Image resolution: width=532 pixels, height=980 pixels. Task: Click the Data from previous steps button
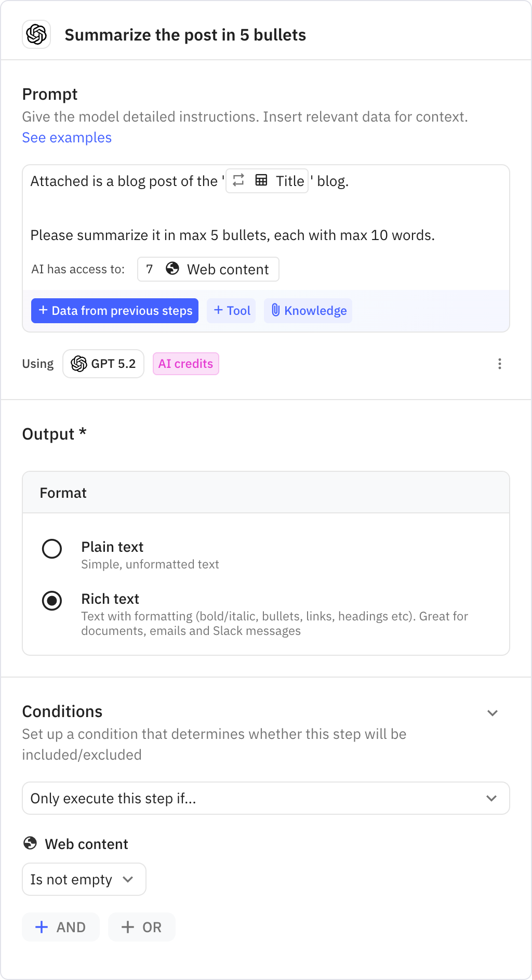[x=114, y=310]
